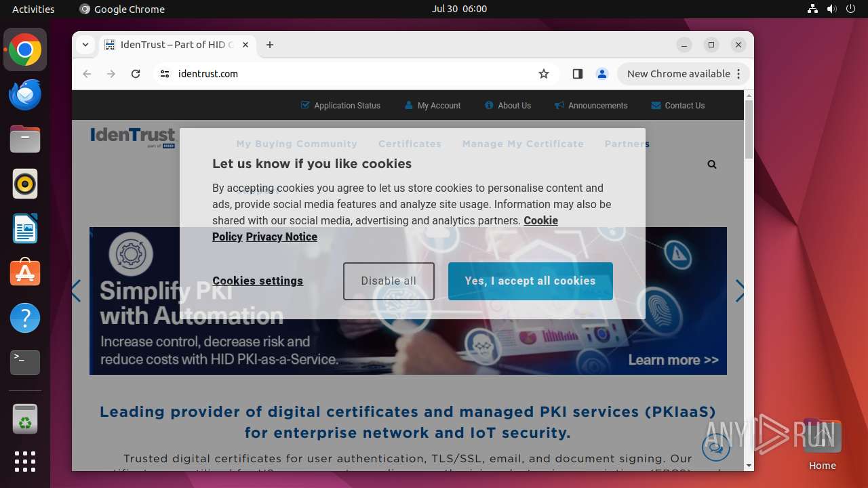Open Privacy Notice link
Viewport: 868px width, 488px height.
(x=281, y=237)
